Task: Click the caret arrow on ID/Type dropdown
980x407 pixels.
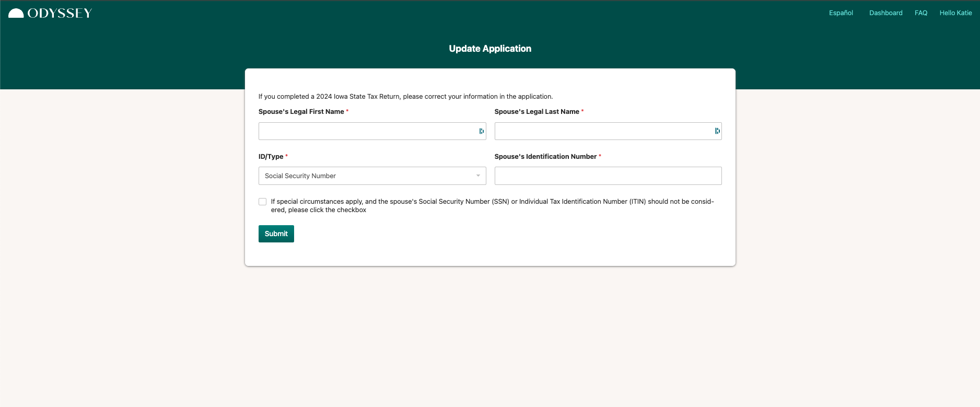Action: pyautogui.click(x=478, y=176)
